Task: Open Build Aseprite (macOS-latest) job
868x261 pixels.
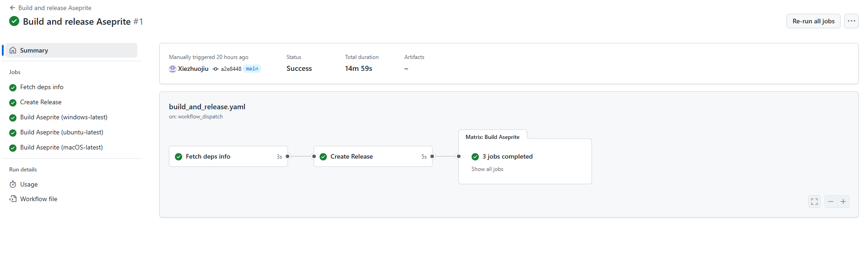Action: click(61, 147)
